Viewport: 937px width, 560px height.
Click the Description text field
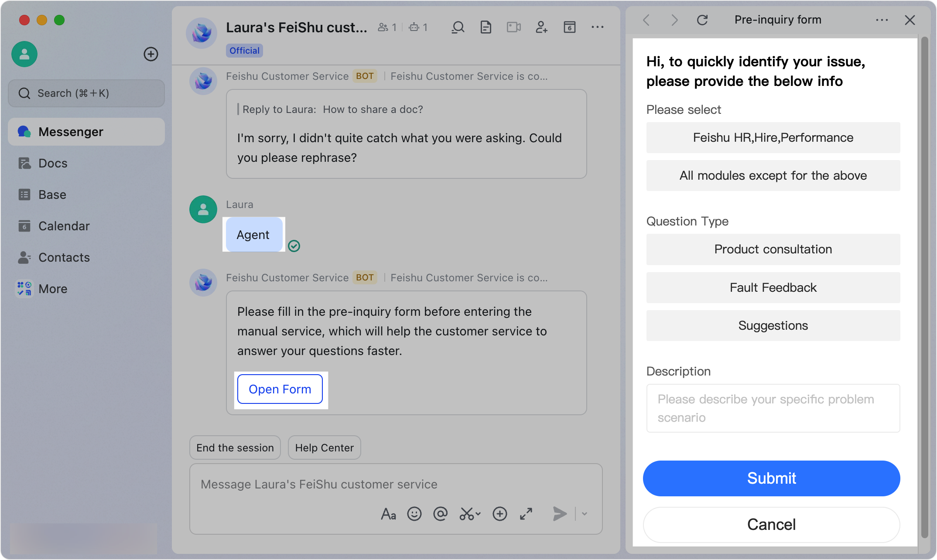click(x=773, y=408)
